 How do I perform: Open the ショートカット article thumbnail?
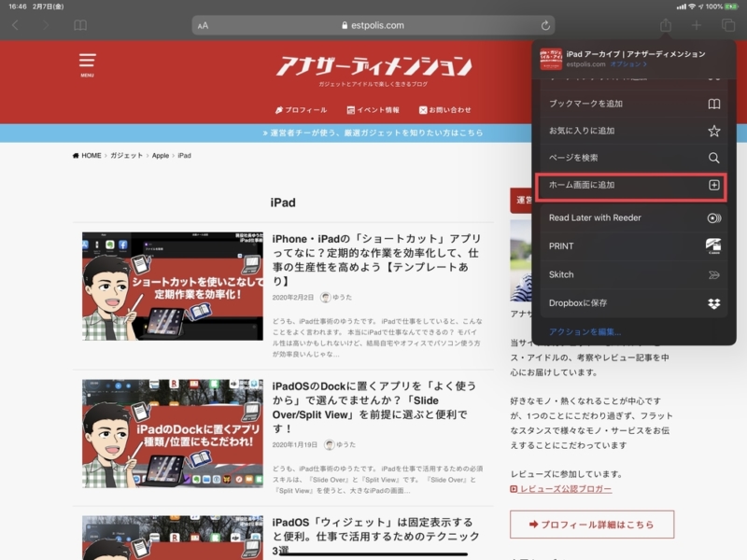point(173,287)
